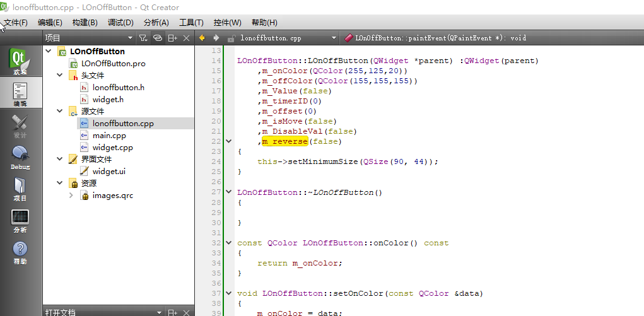Select images.qrc resource file
Screen dimensions: 644x316
112,195
